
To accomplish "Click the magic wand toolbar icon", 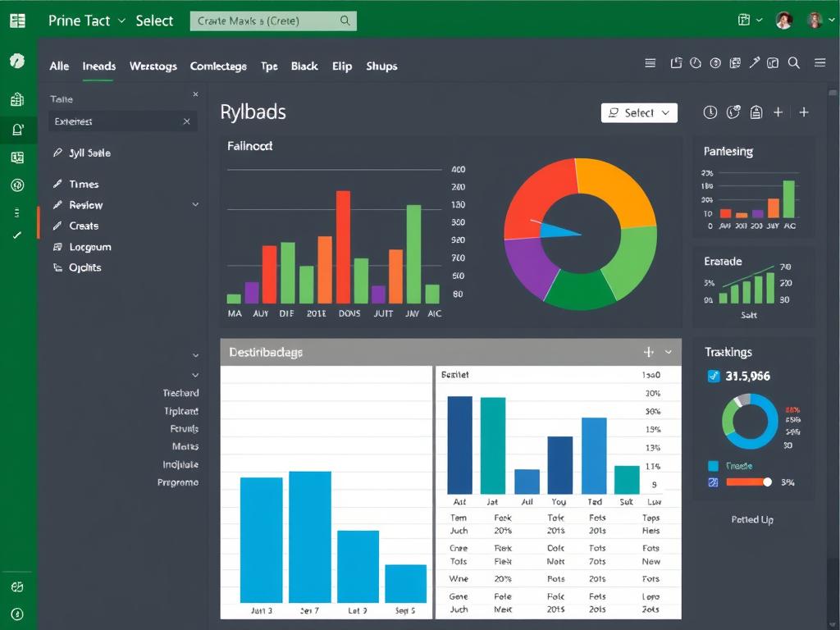I will tap(755, 62).
